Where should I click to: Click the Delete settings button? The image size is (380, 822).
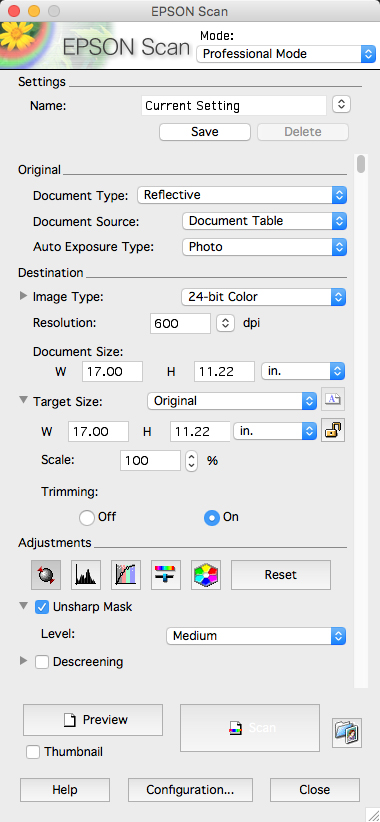click(x=303, y=132)
